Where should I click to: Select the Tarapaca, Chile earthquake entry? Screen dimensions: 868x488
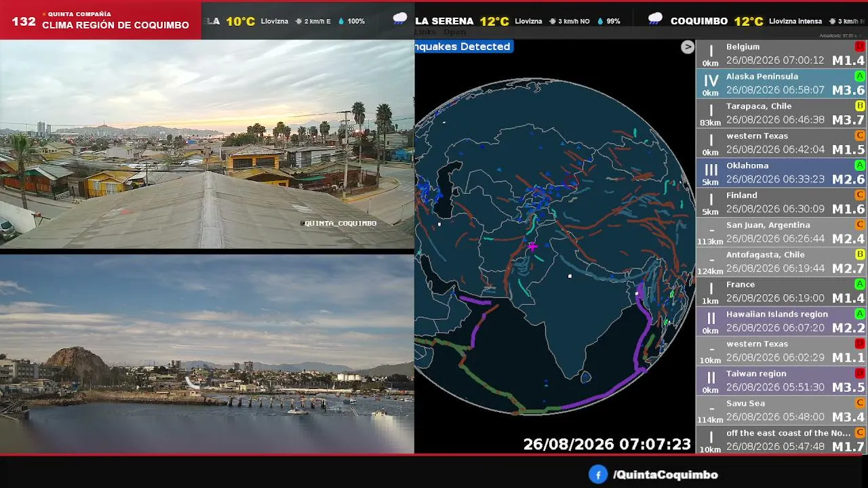[x=782, y=113]
